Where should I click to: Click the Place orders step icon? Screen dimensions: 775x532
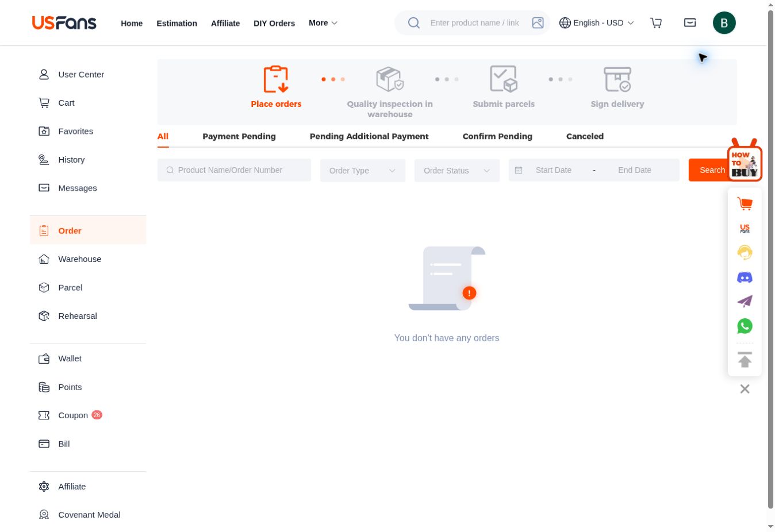[x=276, y=79]
